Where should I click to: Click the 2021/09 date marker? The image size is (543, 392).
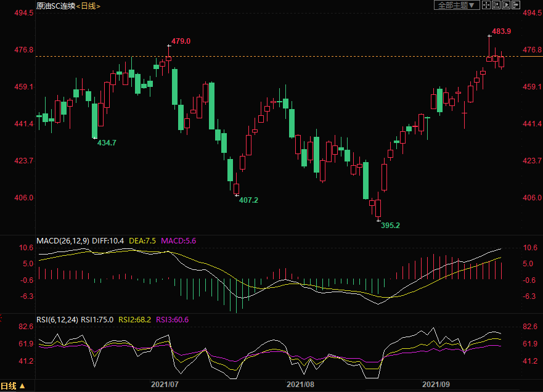(x=436, y=384)
